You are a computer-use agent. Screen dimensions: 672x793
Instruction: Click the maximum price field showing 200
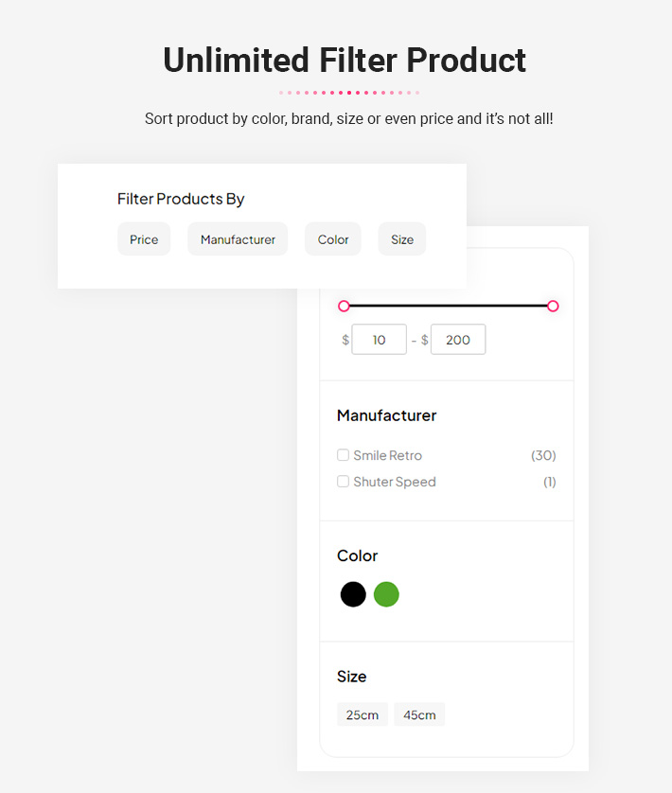click(458, 340)
